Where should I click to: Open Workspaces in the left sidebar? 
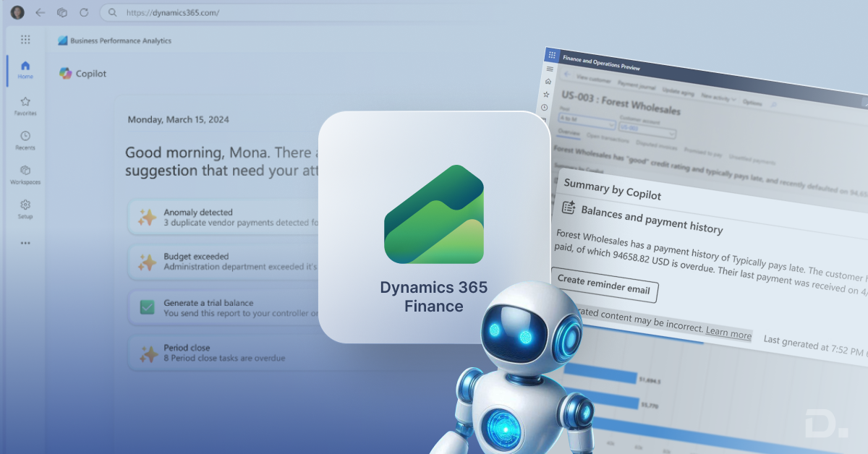click(25, 175)
